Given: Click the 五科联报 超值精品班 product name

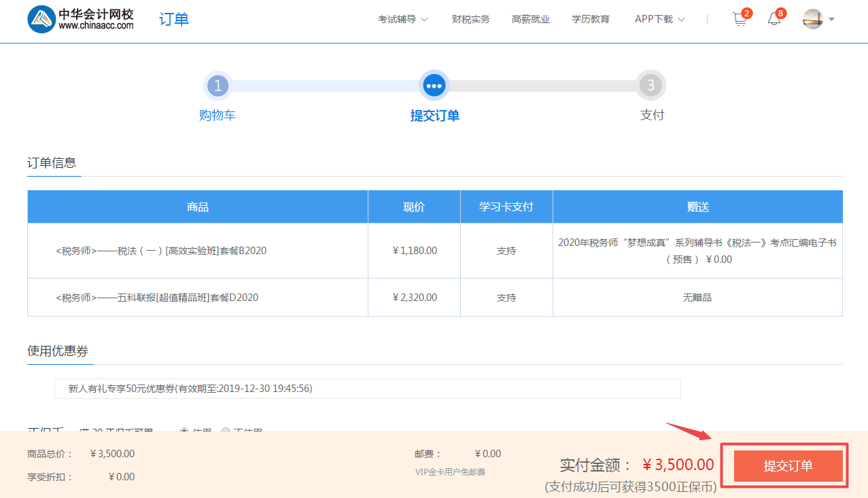Looking at the screenshot, I should point(157,298).
